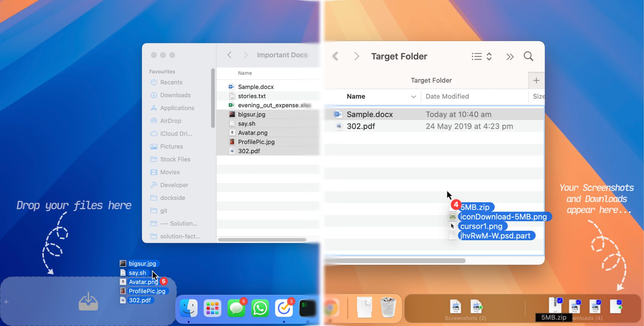Launch WhatsApp from the Dock
644x326 pixels.
pos(260,308)
